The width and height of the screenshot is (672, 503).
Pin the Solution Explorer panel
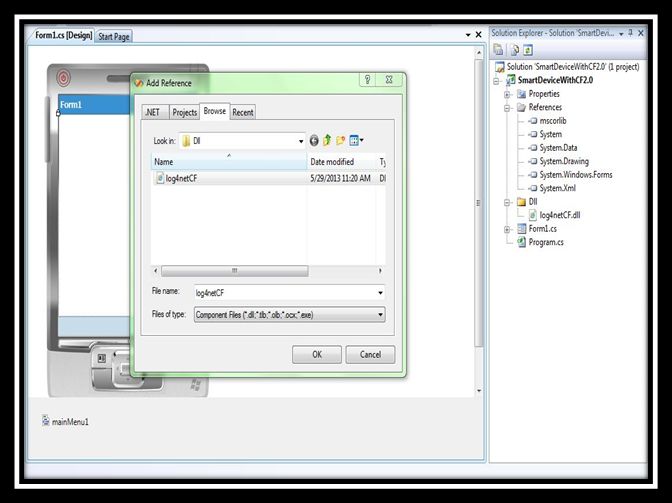click(x=631, y=33)
